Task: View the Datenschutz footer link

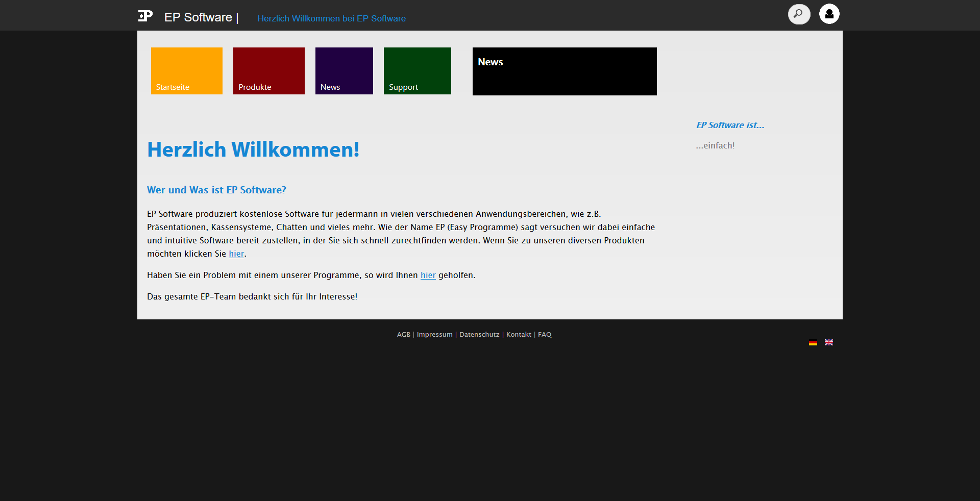Action: tap(479, 335)
